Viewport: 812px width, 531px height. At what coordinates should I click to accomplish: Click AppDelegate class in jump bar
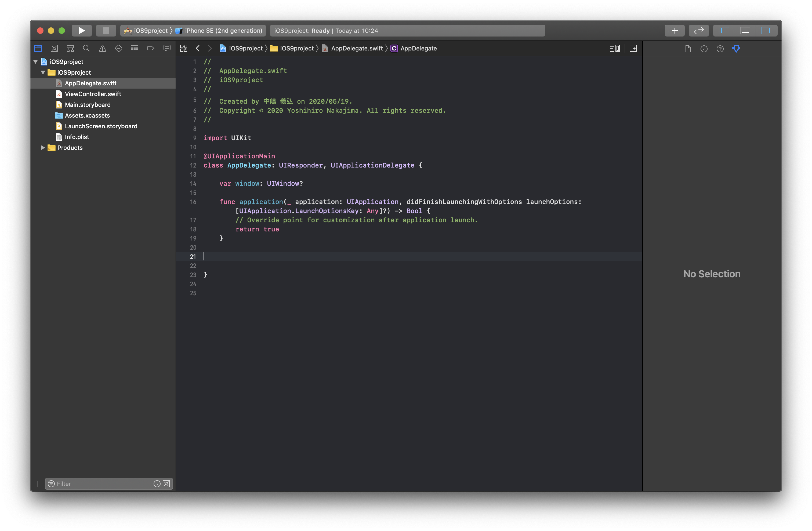414,48
